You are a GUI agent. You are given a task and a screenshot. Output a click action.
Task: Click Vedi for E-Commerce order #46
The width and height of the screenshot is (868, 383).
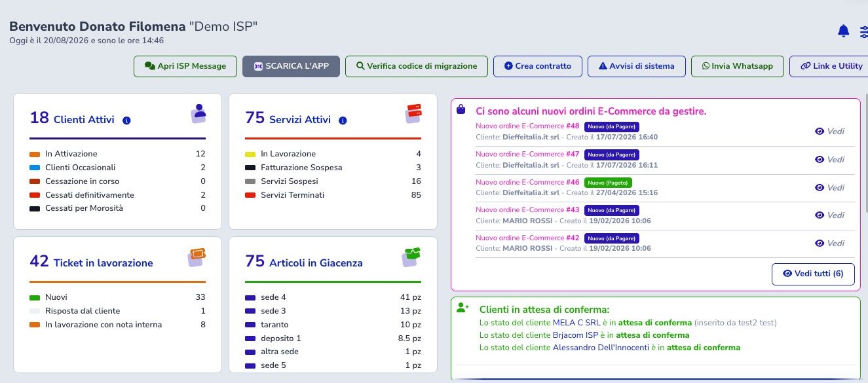[x=829, y=187]
